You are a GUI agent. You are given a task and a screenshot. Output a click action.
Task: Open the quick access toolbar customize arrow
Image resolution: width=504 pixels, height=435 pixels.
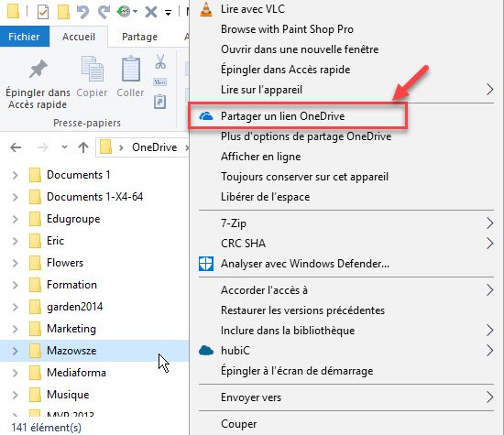click(168, 13)
